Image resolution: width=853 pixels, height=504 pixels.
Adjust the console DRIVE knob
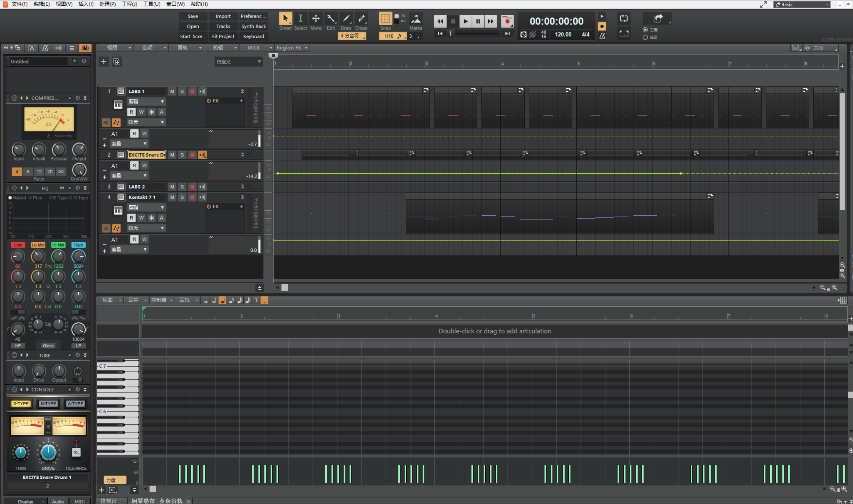point(48,452)
